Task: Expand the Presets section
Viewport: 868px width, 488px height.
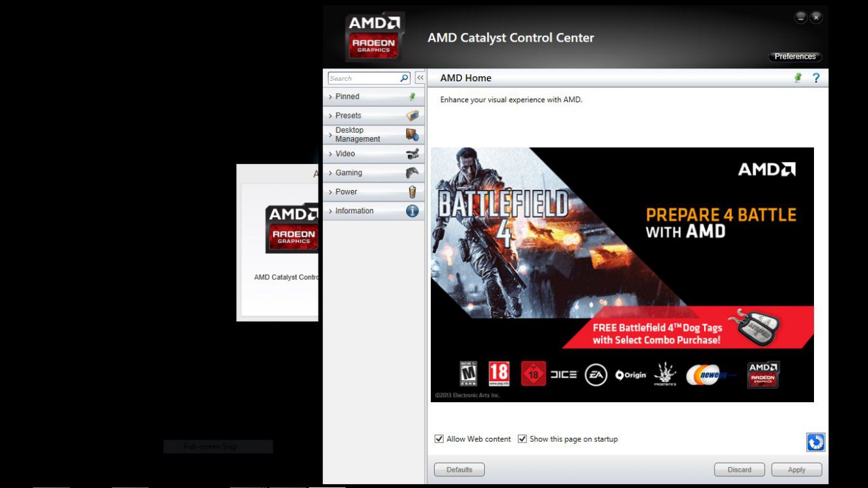Action: (x=373, y=116)
